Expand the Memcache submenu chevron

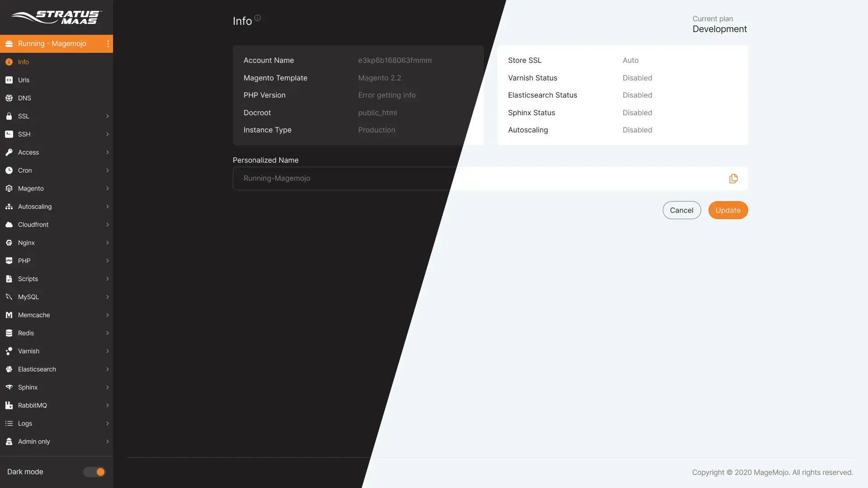pos(108,315)
